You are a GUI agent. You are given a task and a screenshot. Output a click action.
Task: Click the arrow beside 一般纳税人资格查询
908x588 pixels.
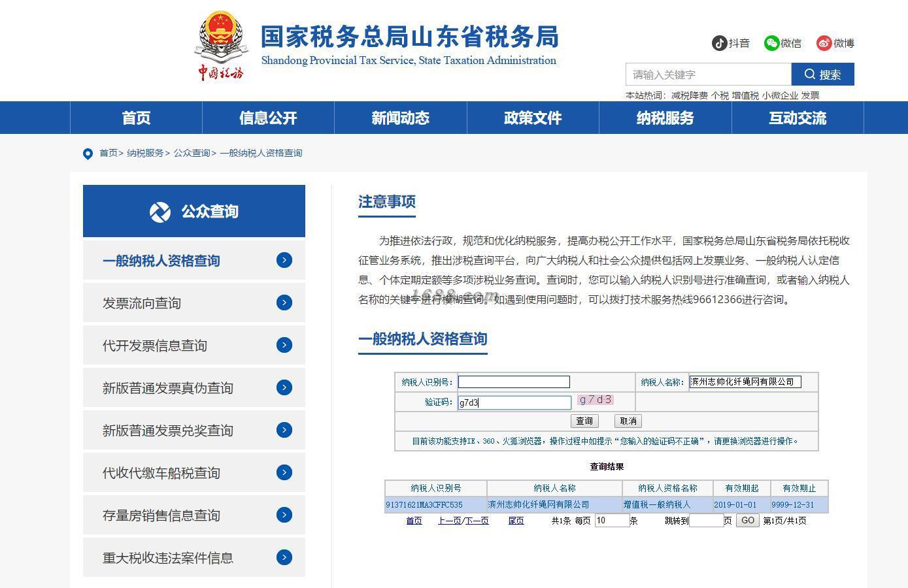284,260
